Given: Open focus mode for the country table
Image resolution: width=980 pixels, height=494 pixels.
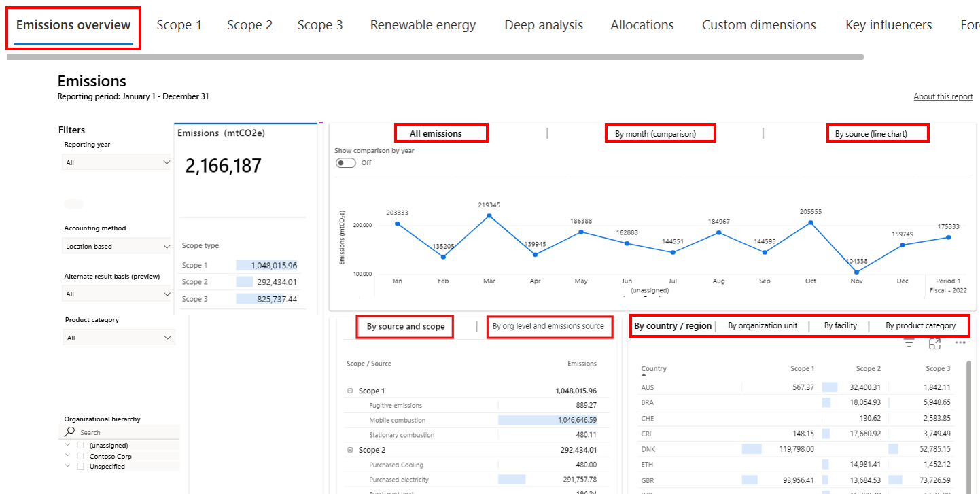Looking at the screenshot, I should 934,344.
